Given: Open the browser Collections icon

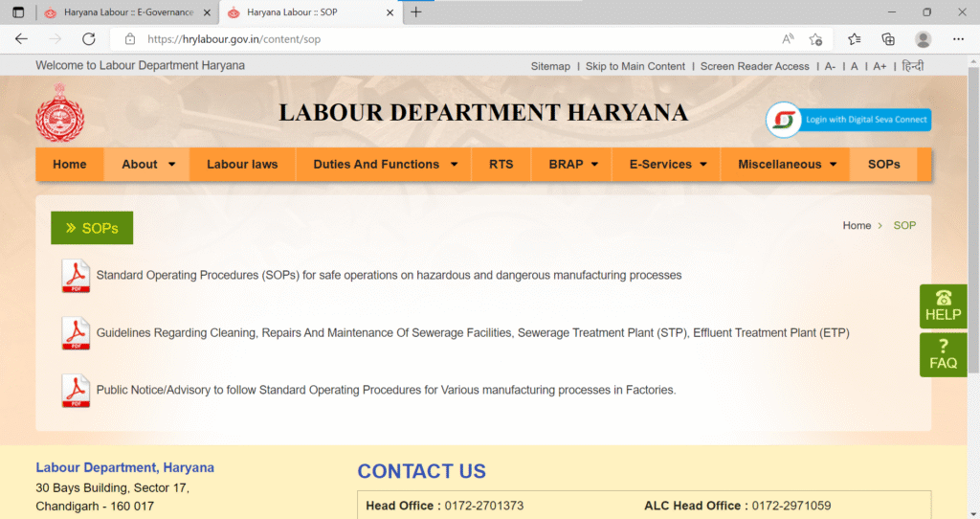Looking at the screenshot, I should pyautogui.click(x=888, y=39).
